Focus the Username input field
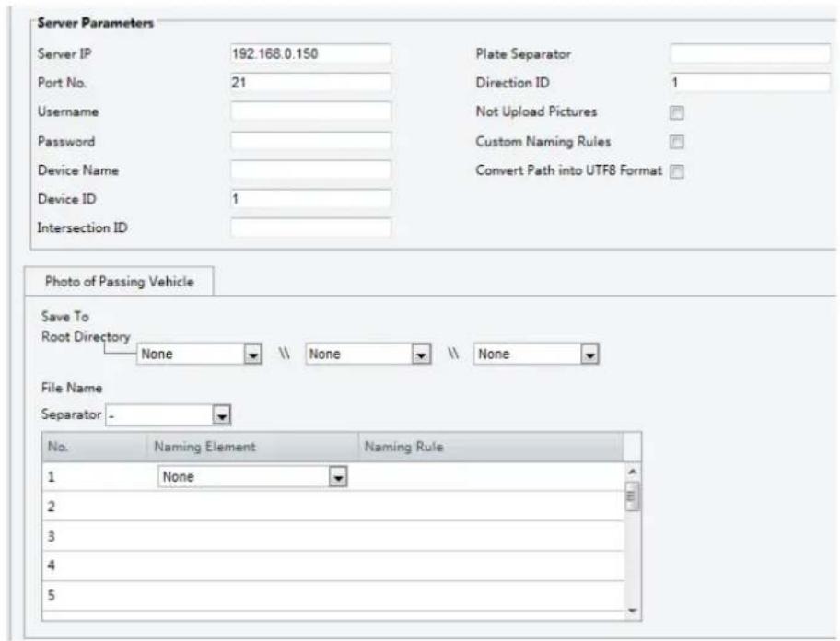 point(310,111)
